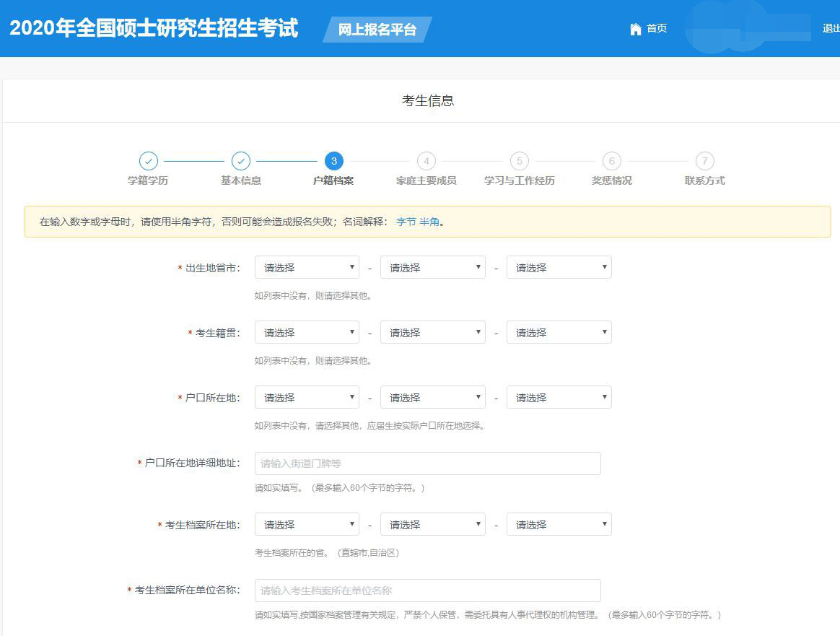
Task: Click the checkmark icon on 学籍学历 step
Action: [149, 161]
